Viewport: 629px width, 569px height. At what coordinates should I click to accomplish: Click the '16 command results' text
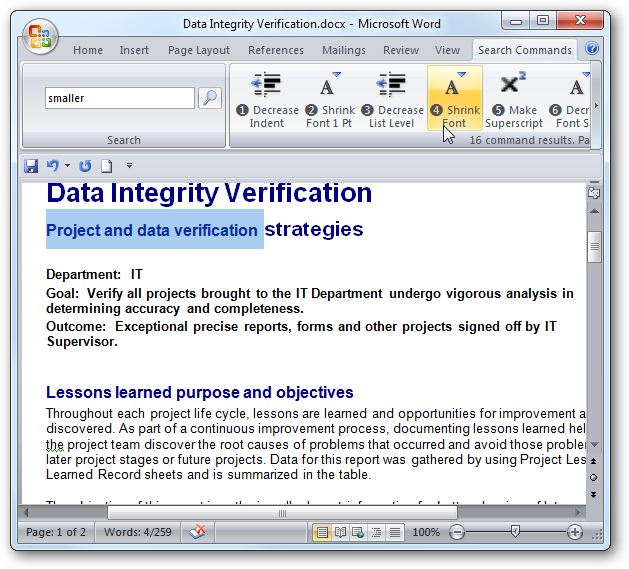[x=521, y=140]
